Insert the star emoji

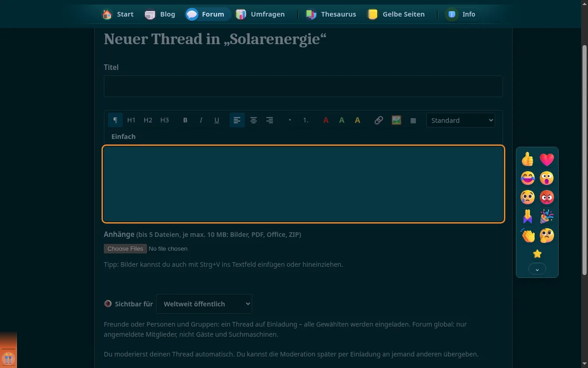537,254
